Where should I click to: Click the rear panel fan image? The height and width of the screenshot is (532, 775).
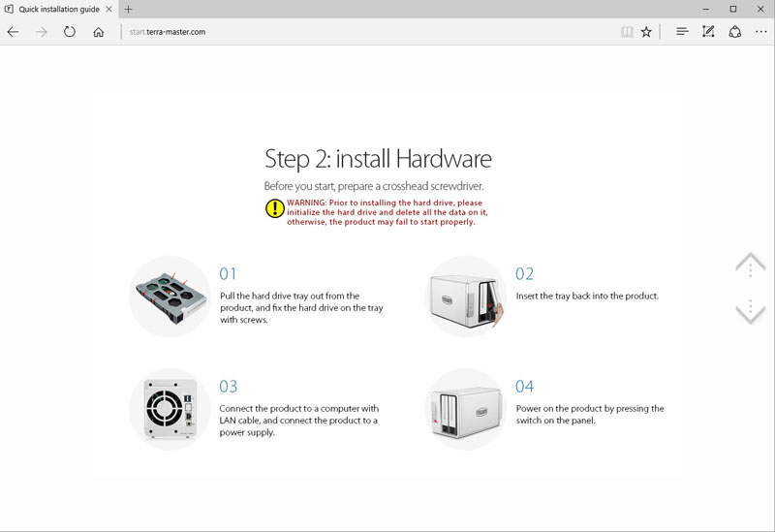170,409
